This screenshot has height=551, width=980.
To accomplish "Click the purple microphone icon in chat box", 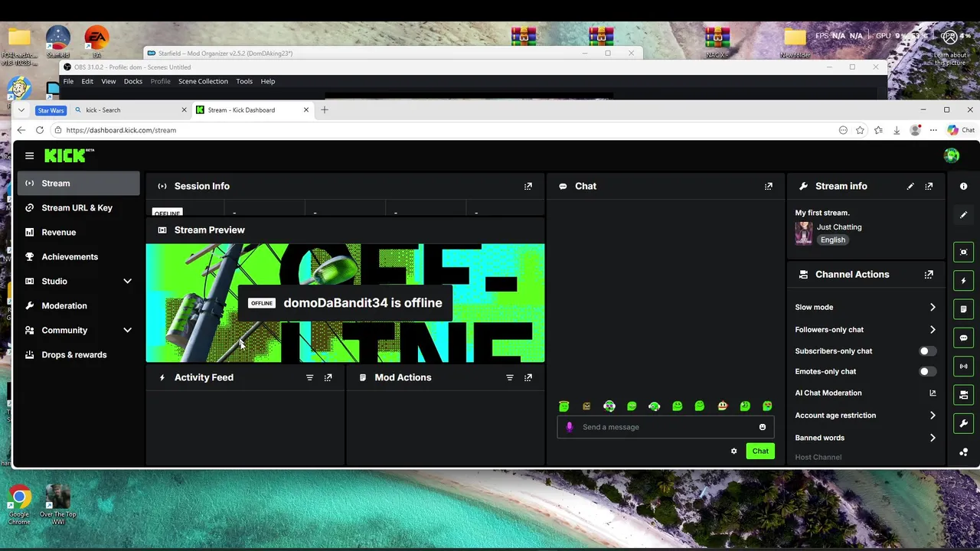I will pos(569,427).
